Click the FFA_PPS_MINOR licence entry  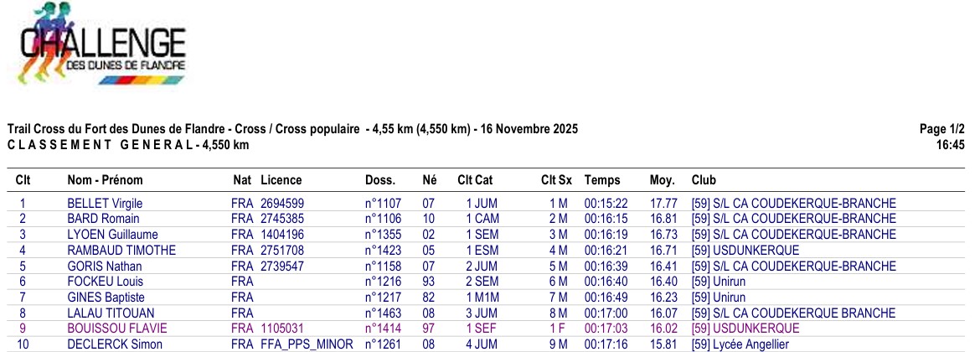point(307,344)
